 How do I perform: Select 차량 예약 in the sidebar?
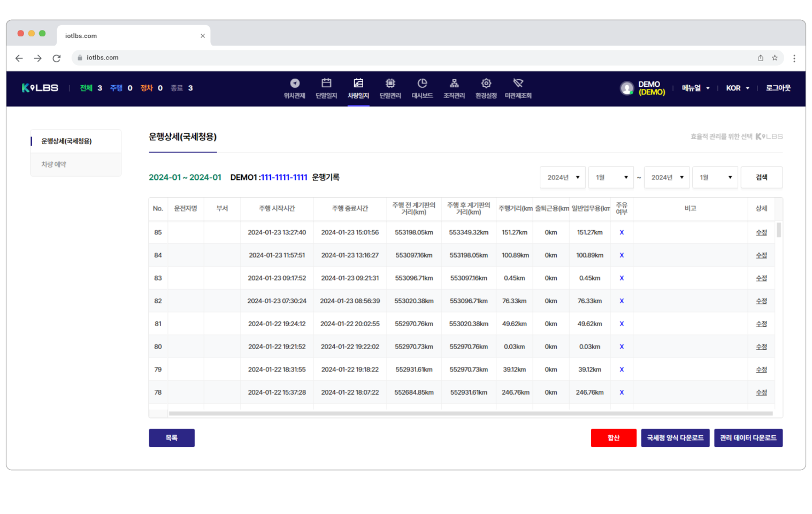[54, 164]
